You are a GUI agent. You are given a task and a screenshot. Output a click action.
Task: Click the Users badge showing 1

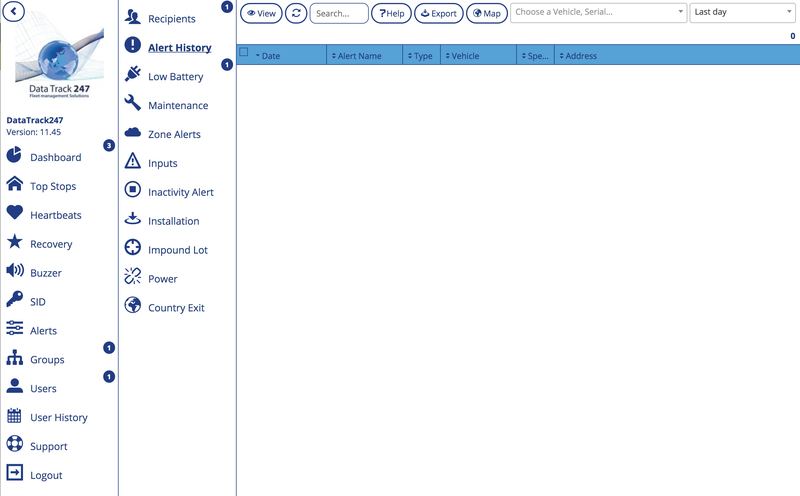click(x=109, y=377)
